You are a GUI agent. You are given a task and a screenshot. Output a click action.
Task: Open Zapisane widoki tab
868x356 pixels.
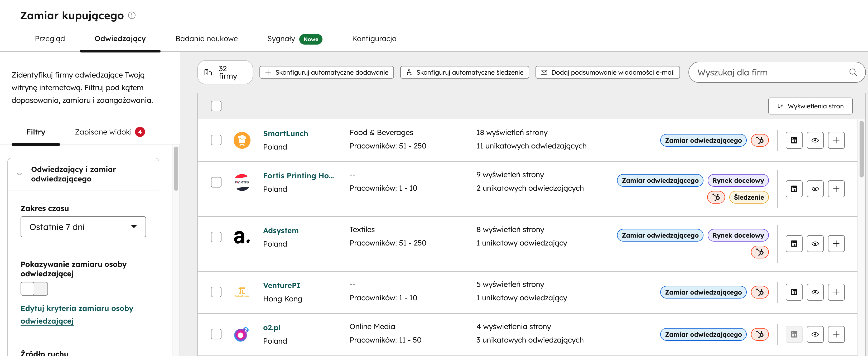click(103, 132)
